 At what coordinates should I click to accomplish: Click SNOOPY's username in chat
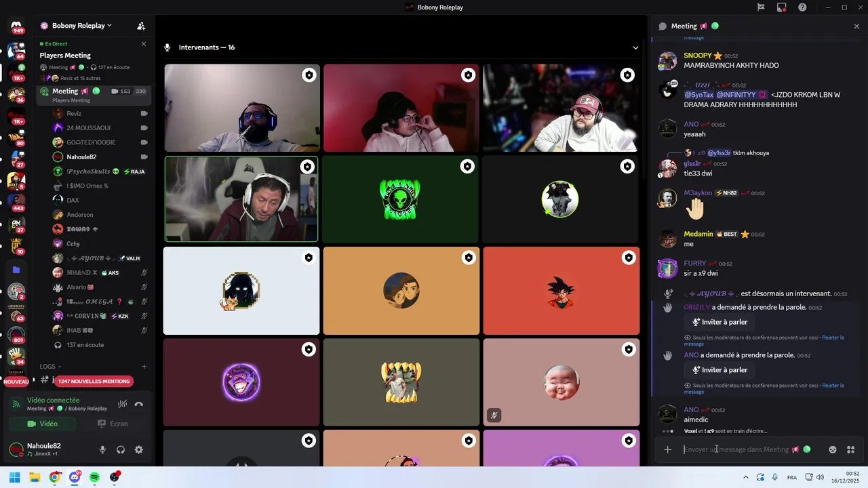pyautogui.click(x=698, y=56)
